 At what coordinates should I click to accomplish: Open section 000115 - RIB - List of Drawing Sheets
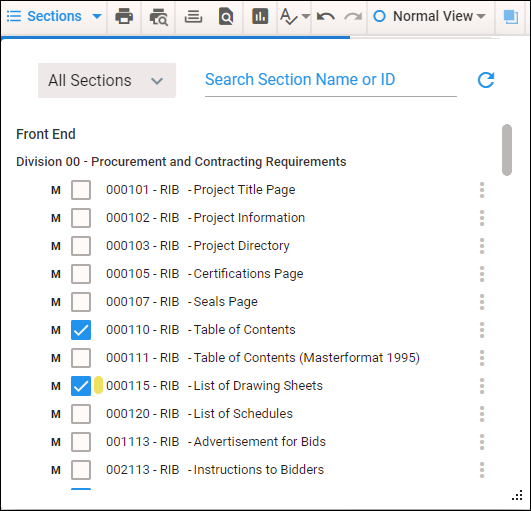(214, 386)
